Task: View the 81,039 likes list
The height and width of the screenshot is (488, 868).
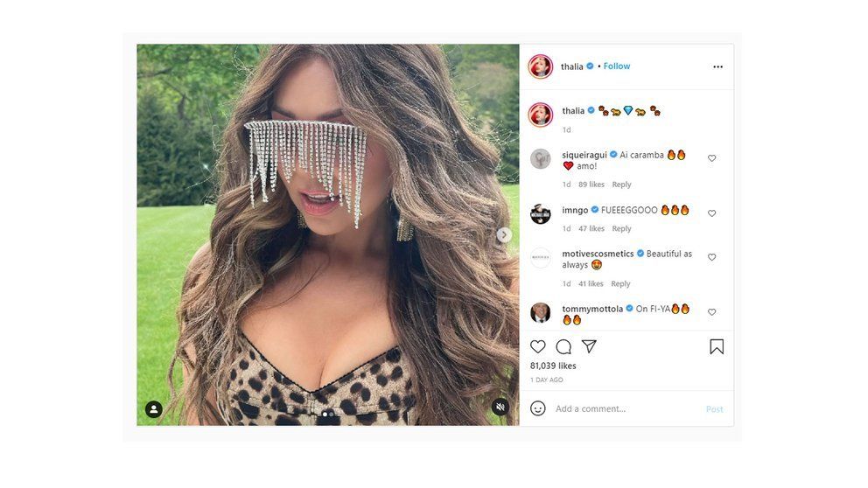Action: pos(553,366)
